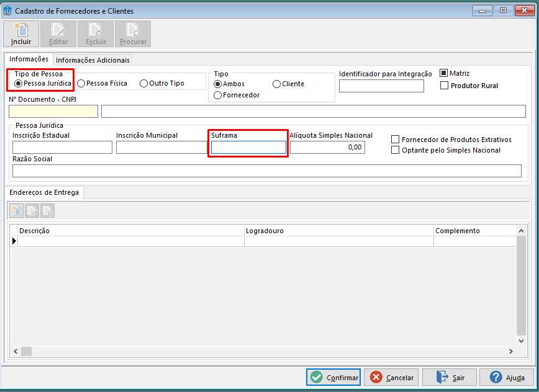The image size is (539, 392).
Task: Click the horizontal scroll left arrow
Action: coord(16,351)
